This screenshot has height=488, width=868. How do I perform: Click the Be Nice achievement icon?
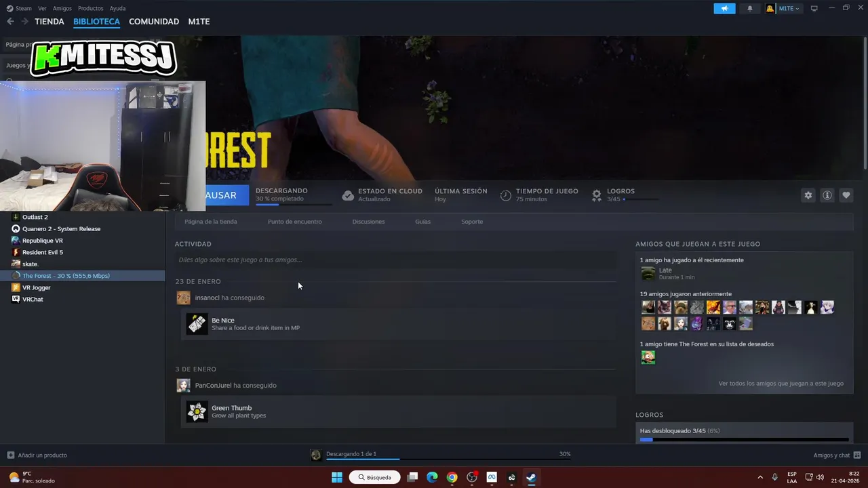click(197, 324)
